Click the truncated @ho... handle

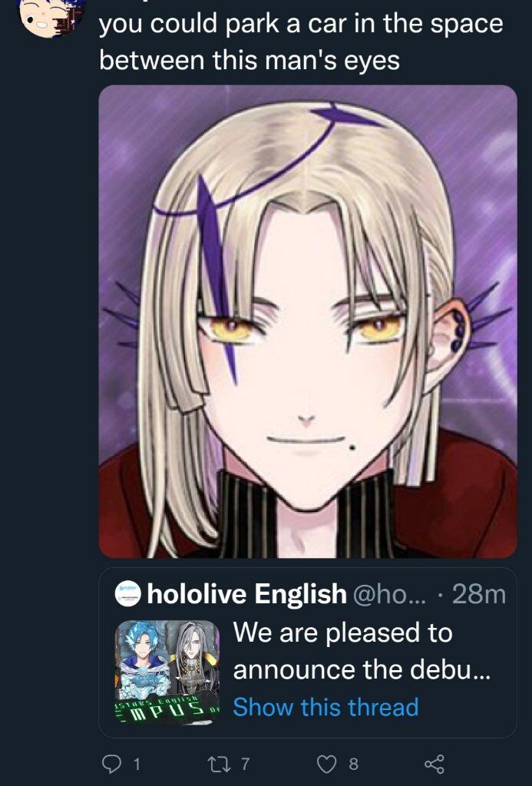coord(390,594)
